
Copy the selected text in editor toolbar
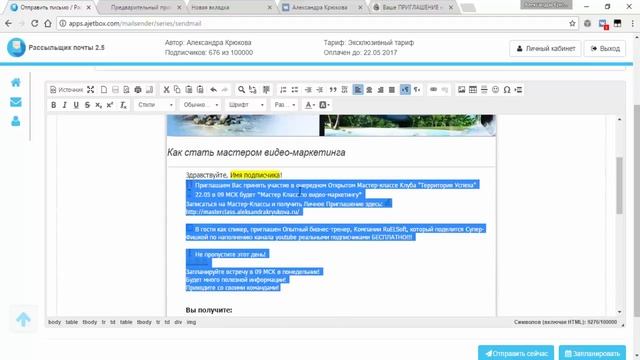tap(177, 90)
